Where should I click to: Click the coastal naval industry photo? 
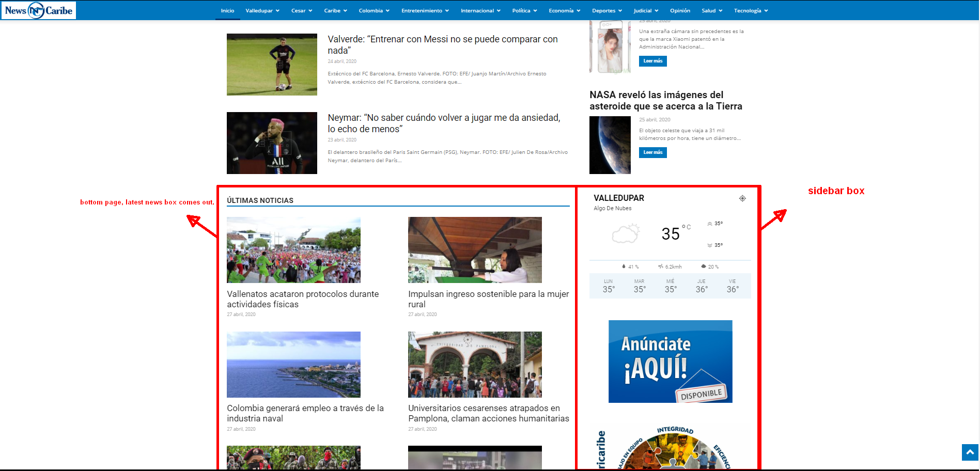(293, 365)
